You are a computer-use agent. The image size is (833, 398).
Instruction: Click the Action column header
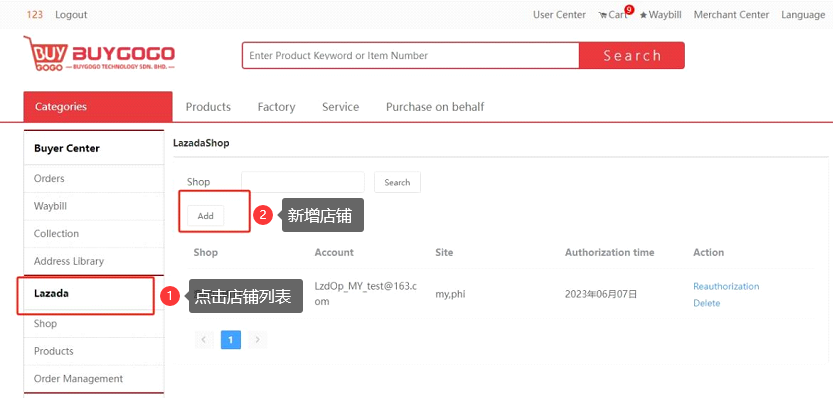pyautogui.click(x=709, y=252)
